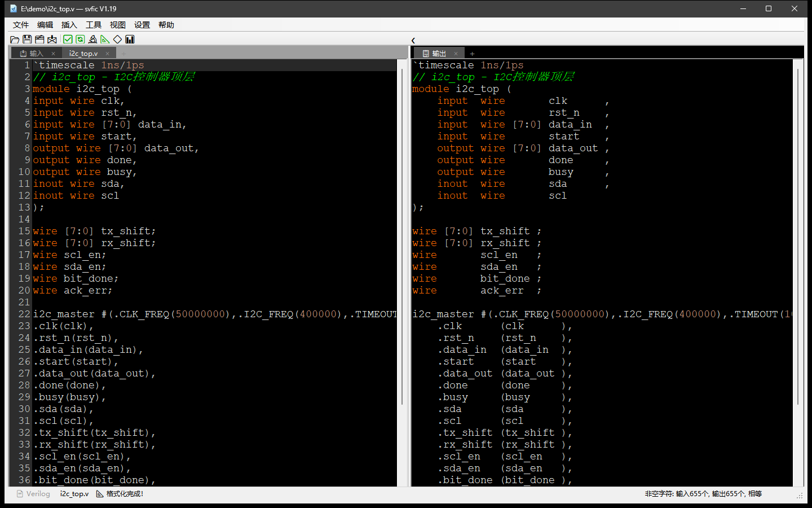The width and height of the screenshot is (812, 508).
Task: Click the output panel vertical scrollbar
Action: point(798,237)
